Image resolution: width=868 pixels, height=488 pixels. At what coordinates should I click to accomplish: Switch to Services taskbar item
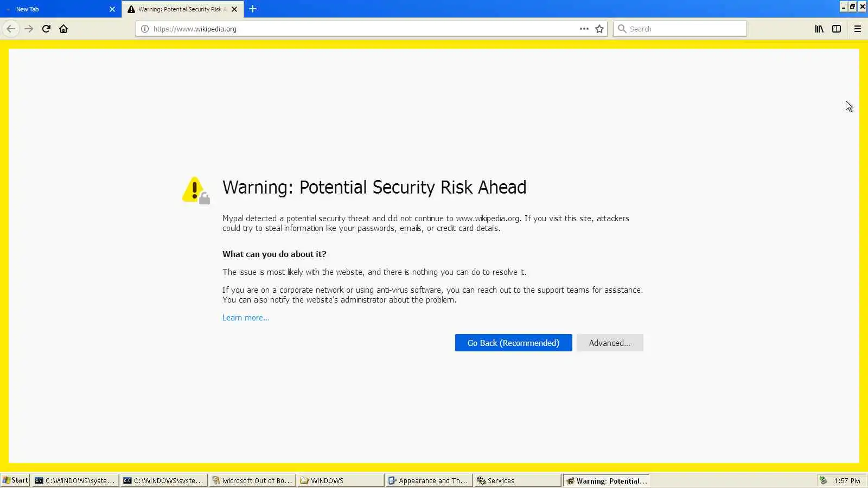[x=518, y=480]
